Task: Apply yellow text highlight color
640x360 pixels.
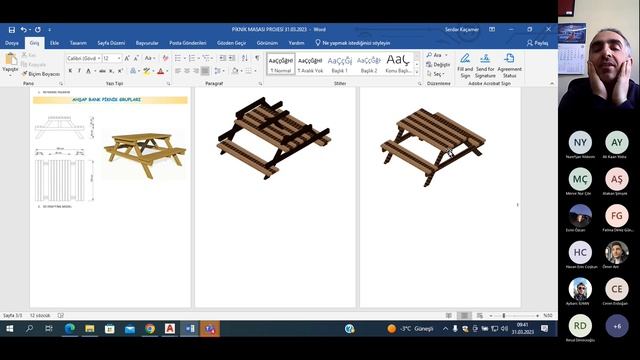Action: (x=147, y=71)
